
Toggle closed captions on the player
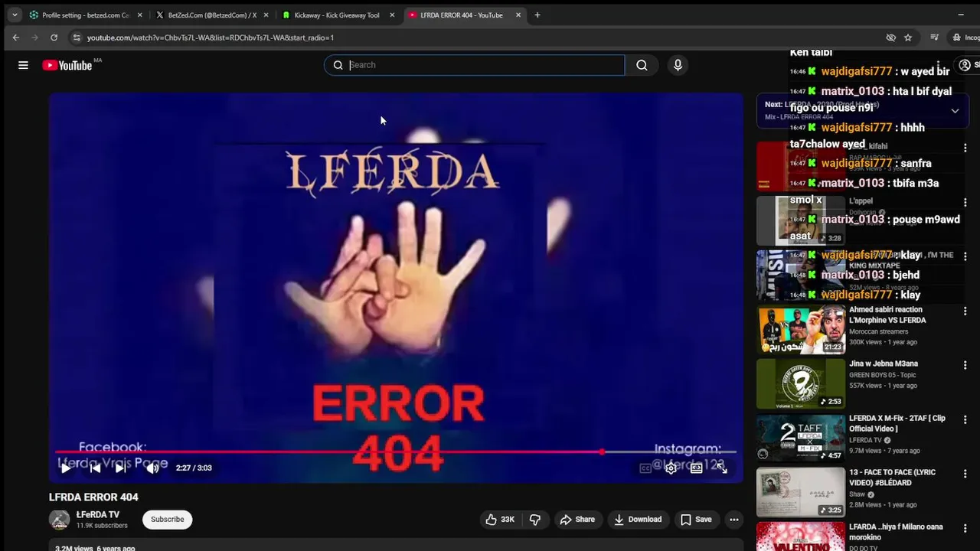(x=645, y=468)
